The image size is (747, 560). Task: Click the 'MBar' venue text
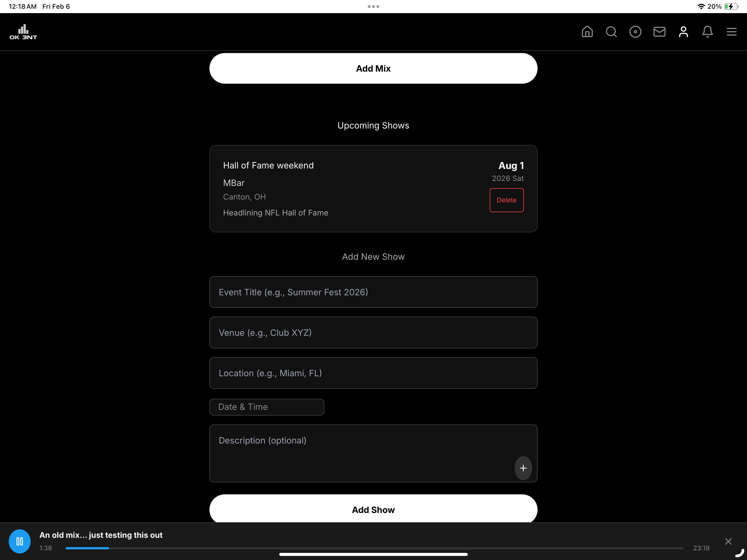click(x=234, y=183)
